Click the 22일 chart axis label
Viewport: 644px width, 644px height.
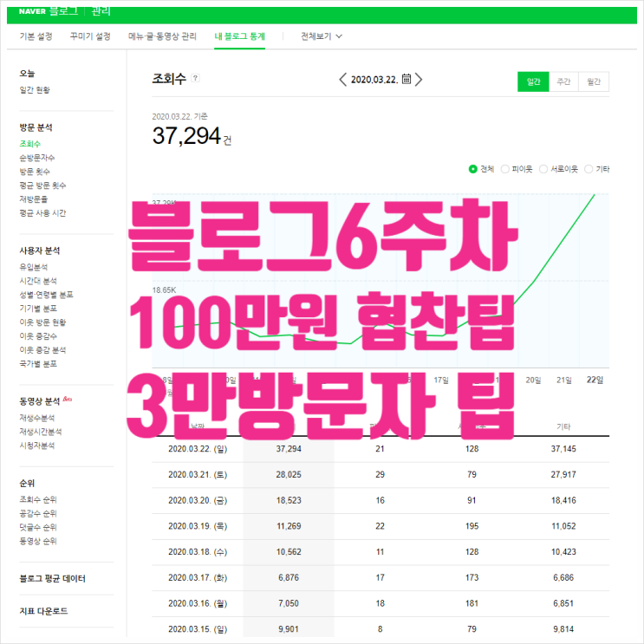tap(595, 381)
